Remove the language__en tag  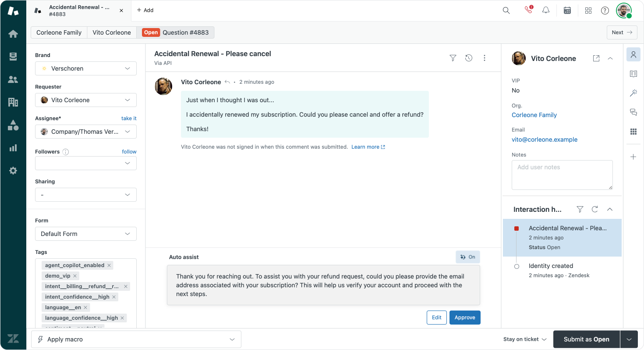[x=85, y=307]
